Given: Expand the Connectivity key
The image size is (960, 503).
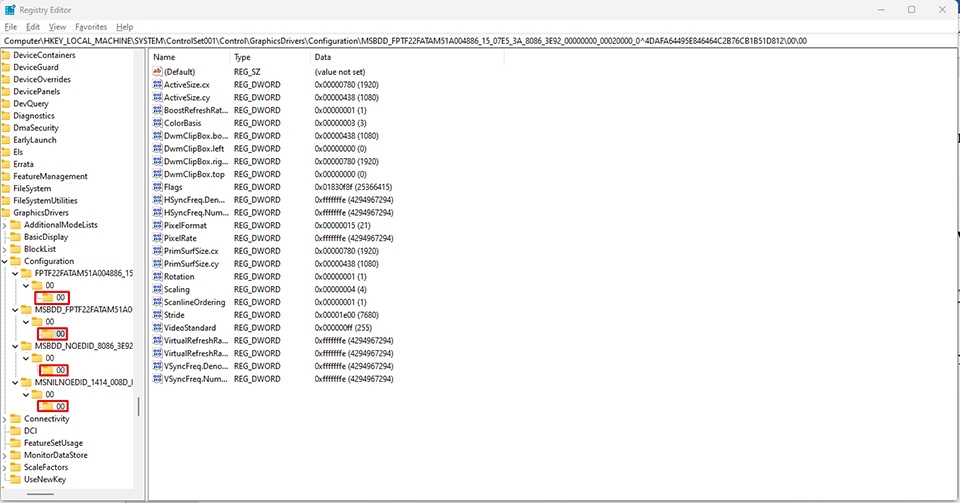Looking at the screenshot, I should tap(5, 419).
